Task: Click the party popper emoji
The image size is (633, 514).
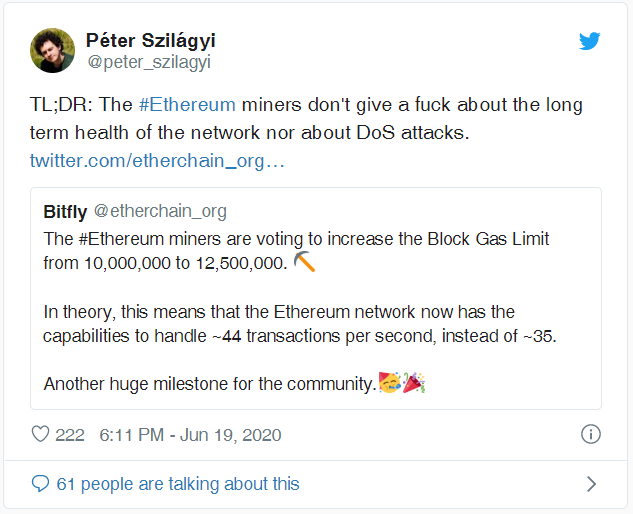Action: [x=412, y=383]
